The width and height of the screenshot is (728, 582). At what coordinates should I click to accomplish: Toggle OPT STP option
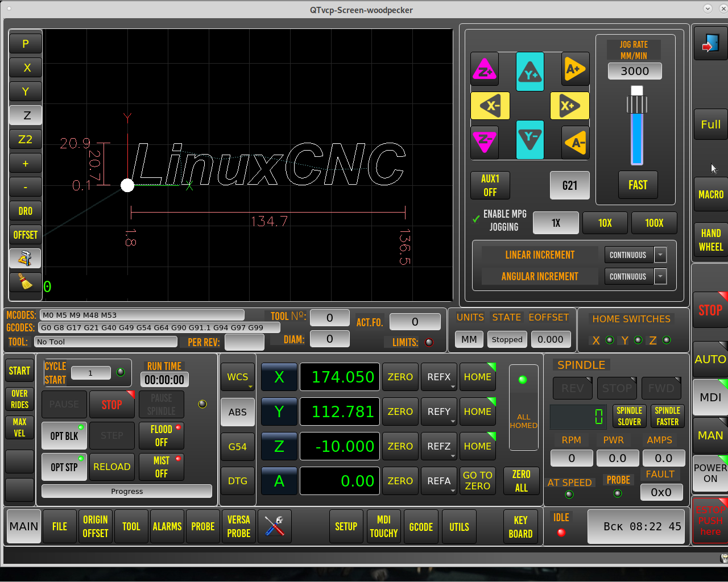(x=64, y=467)
